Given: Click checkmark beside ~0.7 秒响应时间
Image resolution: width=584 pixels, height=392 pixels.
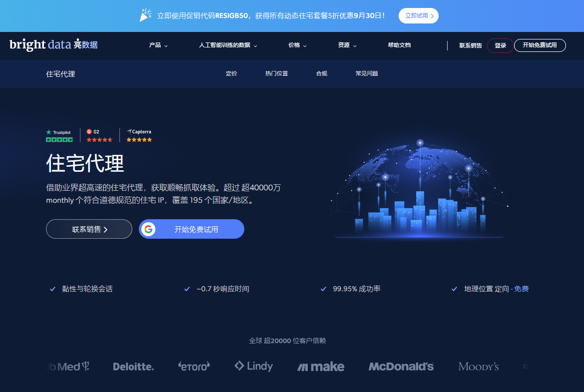Looking at the screenshot, I should 187,289.
